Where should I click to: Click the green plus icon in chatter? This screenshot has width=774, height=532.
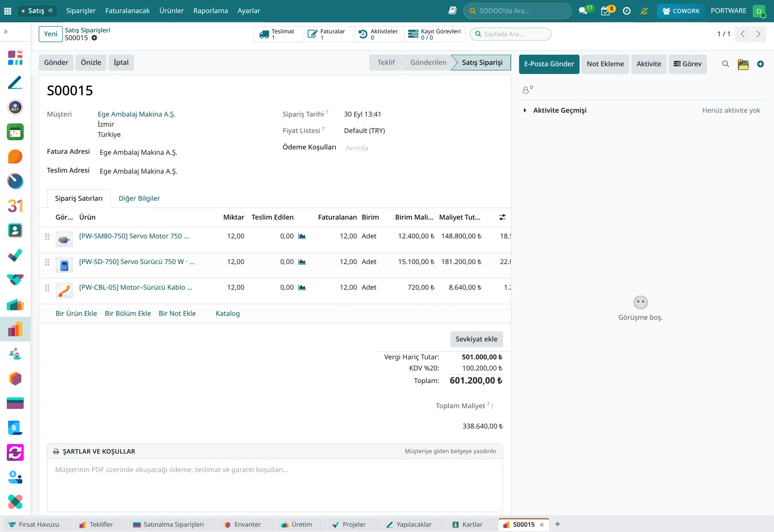click(760, 64)
